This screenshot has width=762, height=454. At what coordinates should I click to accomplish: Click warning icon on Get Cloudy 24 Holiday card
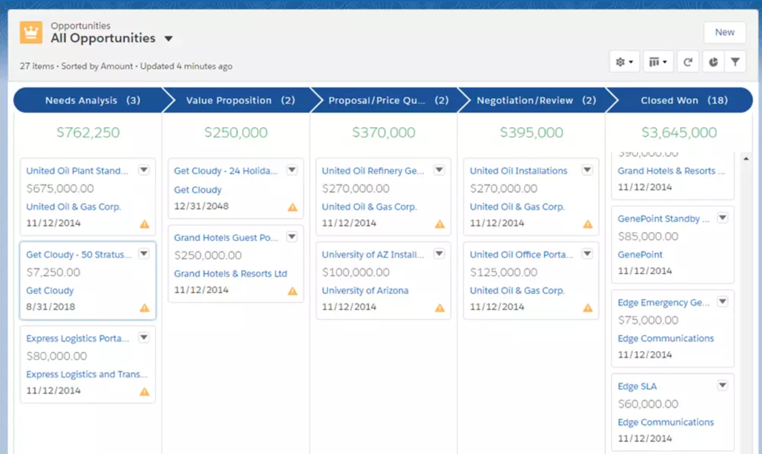point(292,207)
